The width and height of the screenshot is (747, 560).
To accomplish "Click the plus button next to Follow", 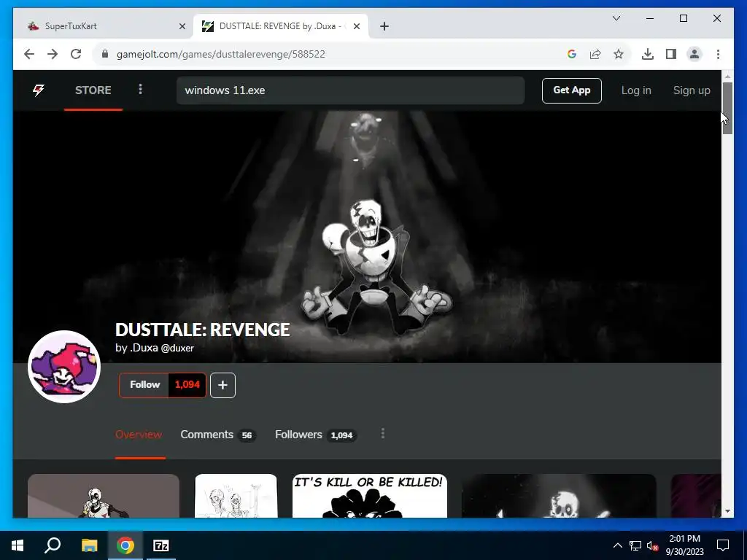I will pyautogui.click(x=222, y=385).
